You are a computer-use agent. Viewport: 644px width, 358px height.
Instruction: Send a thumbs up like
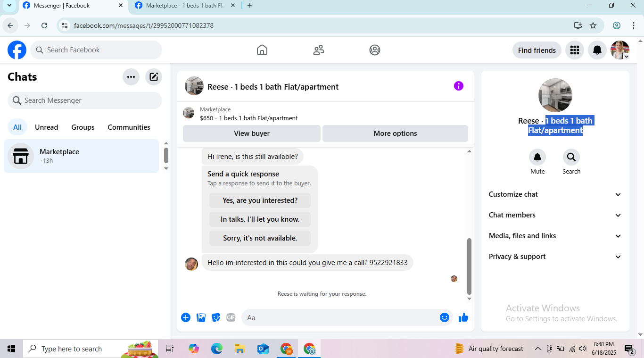463,317
